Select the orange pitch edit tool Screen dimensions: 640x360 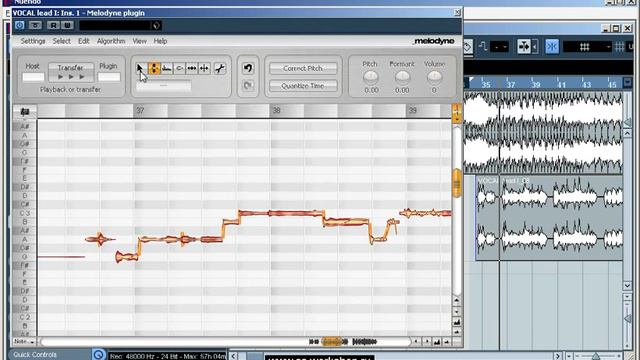point(154,69)
